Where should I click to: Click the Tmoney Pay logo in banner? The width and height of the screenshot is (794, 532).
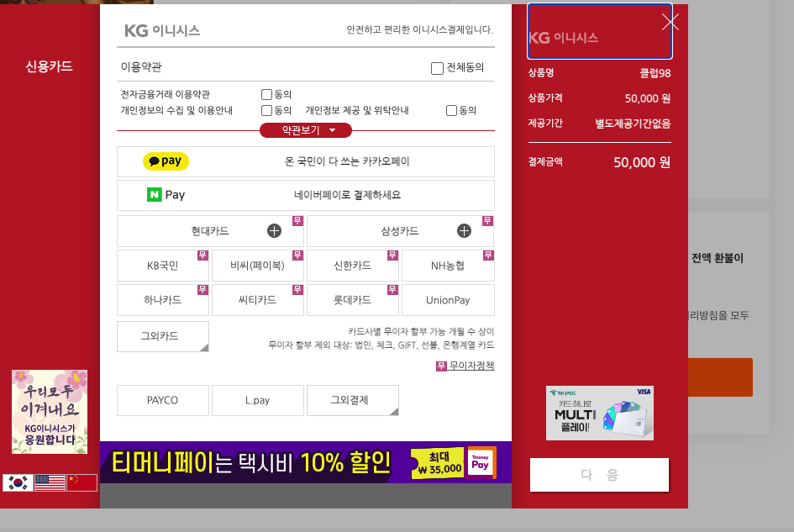point(481,462)
